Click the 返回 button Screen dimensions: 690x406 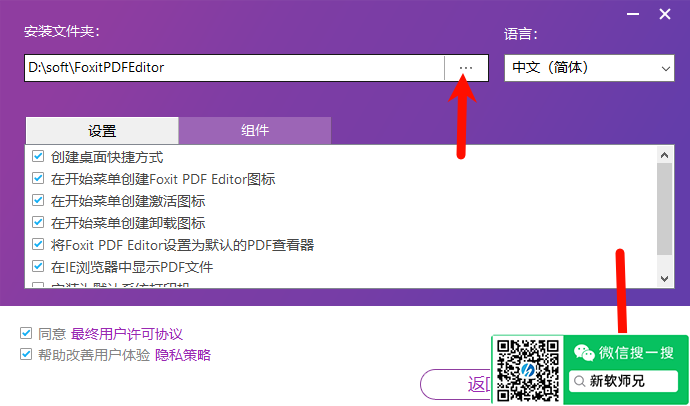coord(456,384)
